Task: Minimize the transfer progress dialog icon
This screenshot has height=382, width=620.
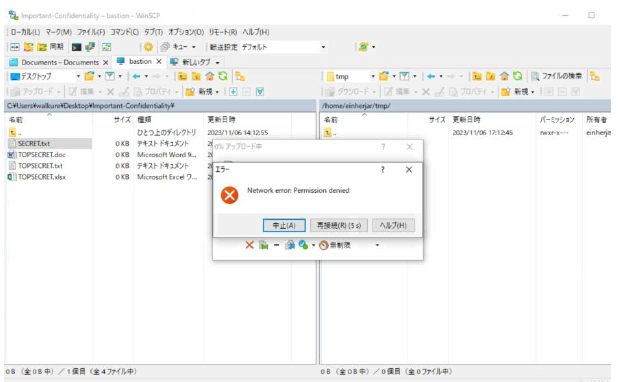Action: pos(276,245)
